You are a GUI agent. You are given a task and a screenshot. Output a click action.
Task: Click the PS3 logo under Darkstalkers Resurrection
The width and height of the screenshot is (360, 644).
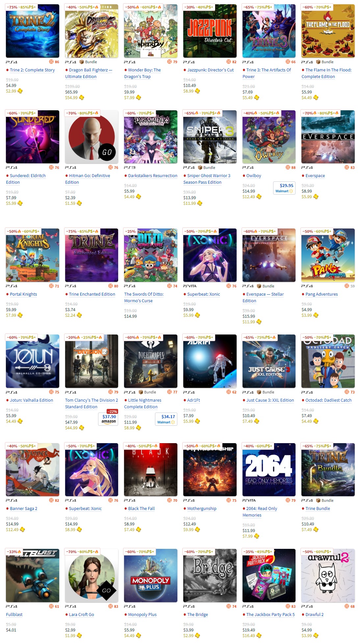coord(130,168)
